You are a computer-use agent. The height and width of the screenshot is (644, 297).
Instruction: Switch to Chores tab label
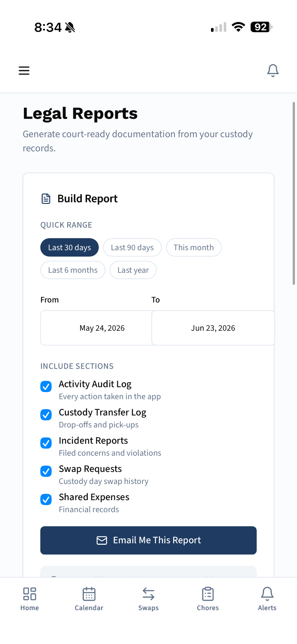208,608
